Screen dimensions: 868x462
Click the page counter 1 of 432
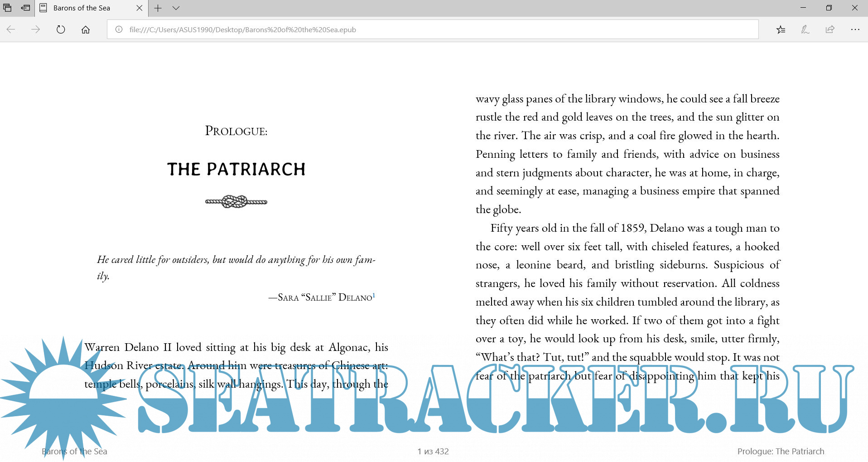433,452
